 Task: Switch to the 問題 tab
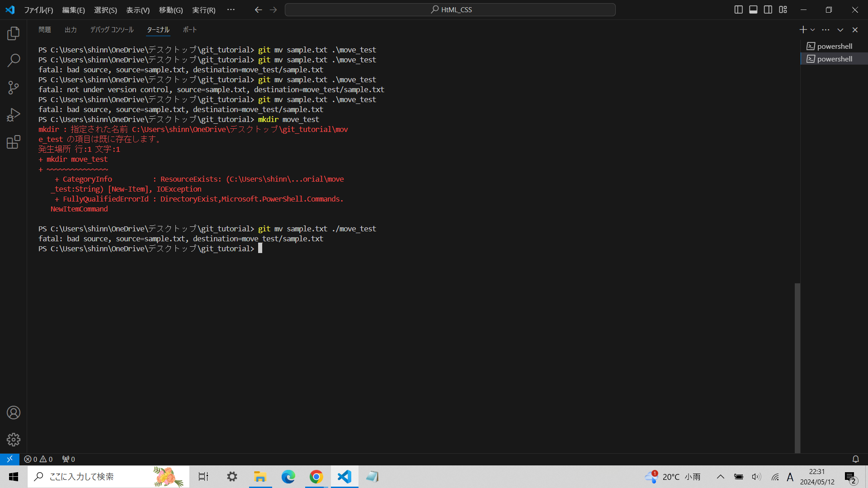pyautogui.click(x=44, y=30)
